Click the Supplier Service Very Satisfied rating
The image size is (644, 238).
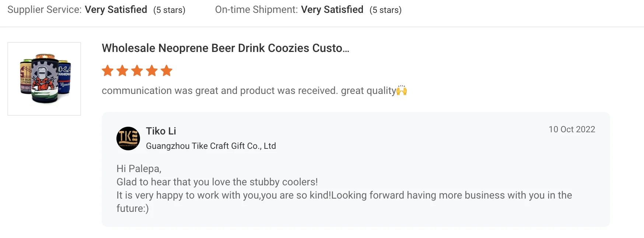(x=116, y=10)
